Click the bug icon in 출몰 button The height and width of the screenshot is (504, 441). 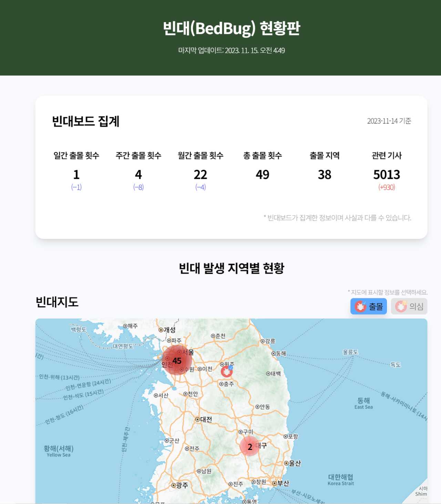click(x=360, y=306)
